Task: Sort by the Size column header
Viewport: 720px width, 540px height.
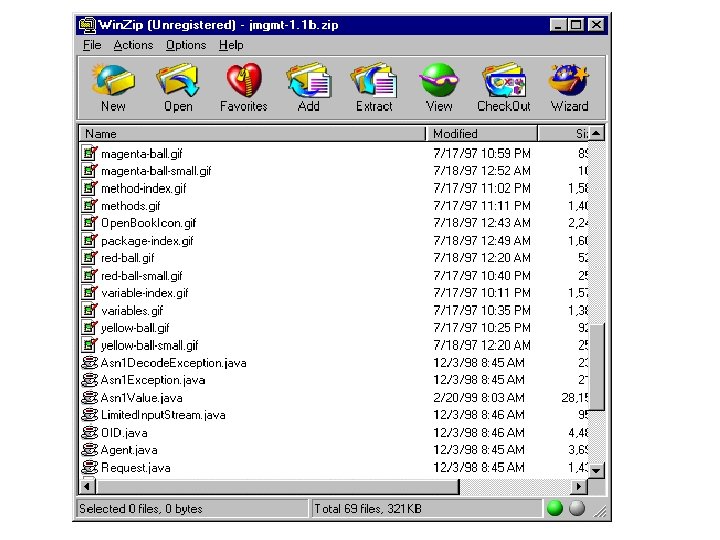Action: click(563, 134)
